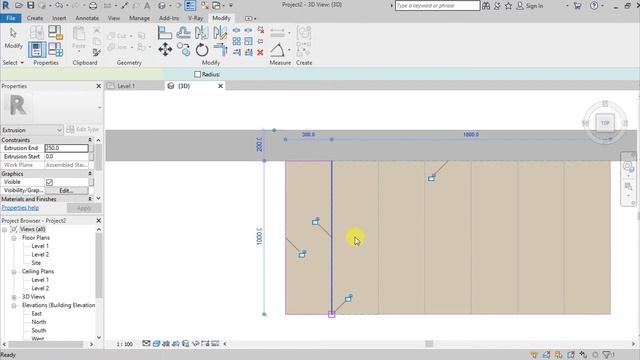Select the Scale tool
The height and width of the screenshot is (360, 640).
249,41
